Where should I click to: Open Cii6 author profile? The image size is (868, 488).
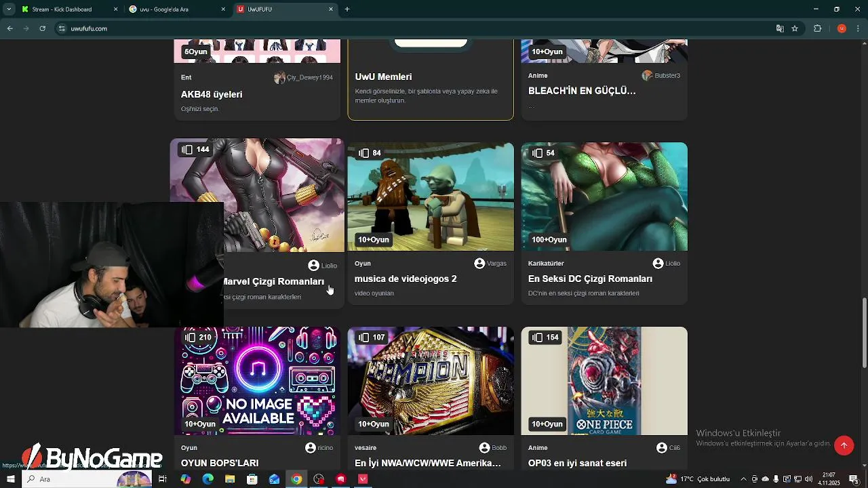tap(668, 448)
